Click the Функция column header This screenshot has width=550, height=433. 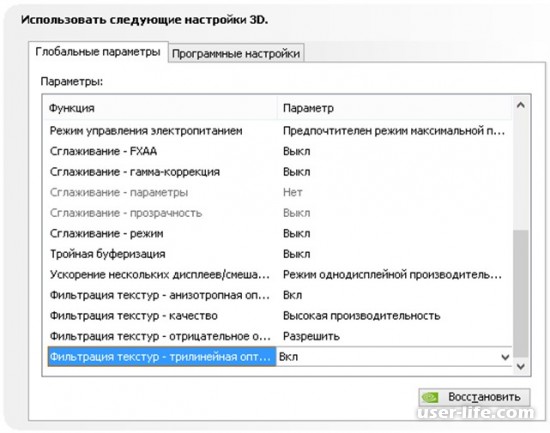pyautogui.click(x=161, y=108)
